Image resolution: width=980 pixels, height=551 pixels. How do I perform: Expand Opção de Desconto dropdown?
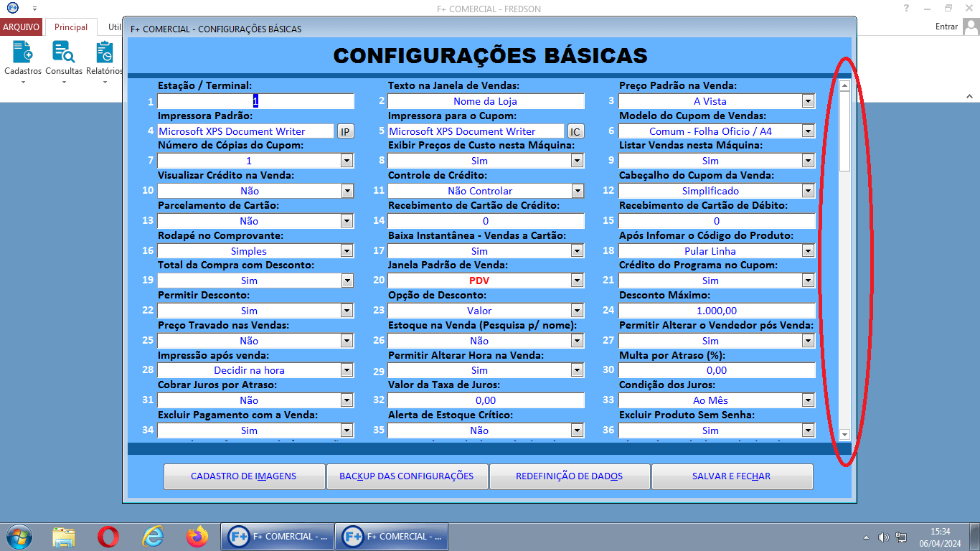(578, 311)
